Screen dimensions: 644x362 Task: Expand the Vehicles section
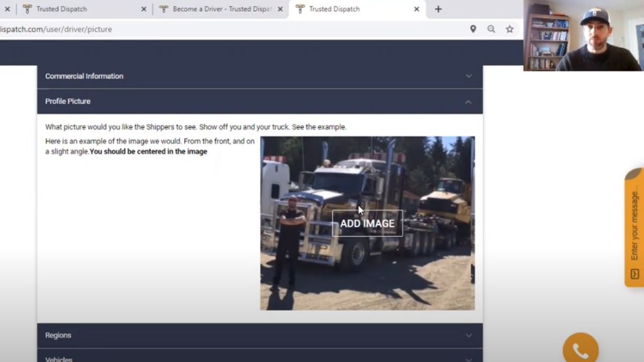260,356
